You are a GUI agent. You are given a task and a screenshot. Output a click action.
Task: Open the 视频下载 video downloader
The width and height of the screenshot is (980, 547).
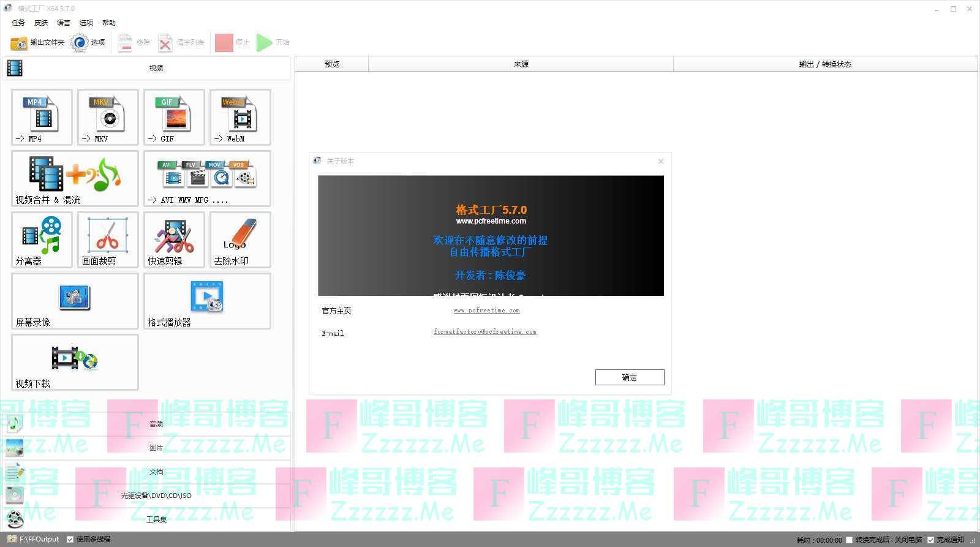75,362
